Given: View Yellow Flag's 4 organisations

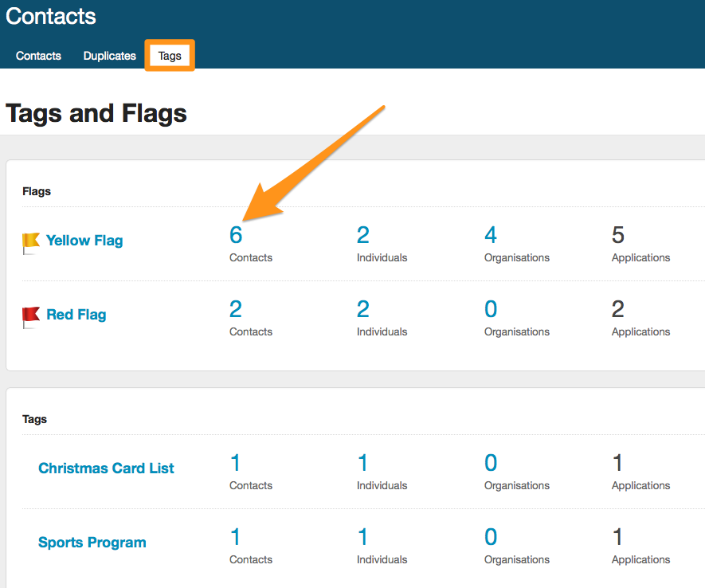Looking at the screenshot, I should (491, 235).
